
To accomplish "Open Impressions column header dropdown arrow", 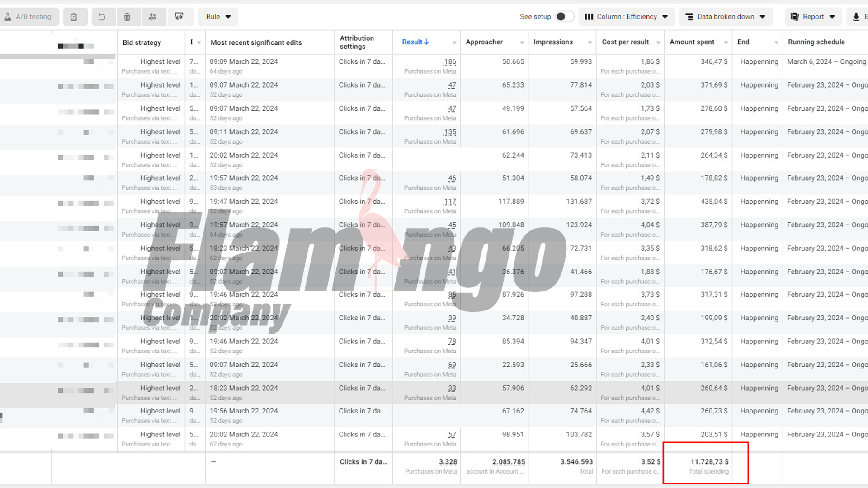I will click(590, 42).
